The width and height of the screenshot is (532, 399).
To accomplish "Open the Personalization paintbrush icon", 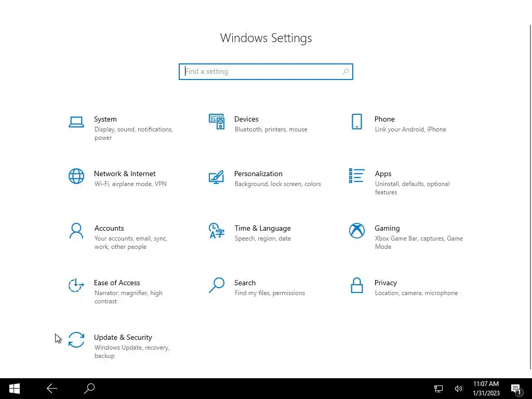I will coord(217,177).
